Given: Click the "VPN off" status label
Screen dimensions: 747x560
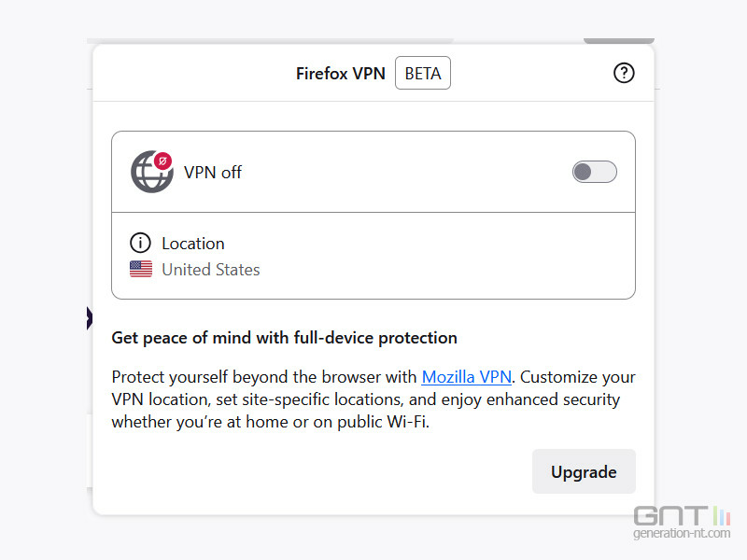Looking at the screenshot, I should tap(213, 173).
